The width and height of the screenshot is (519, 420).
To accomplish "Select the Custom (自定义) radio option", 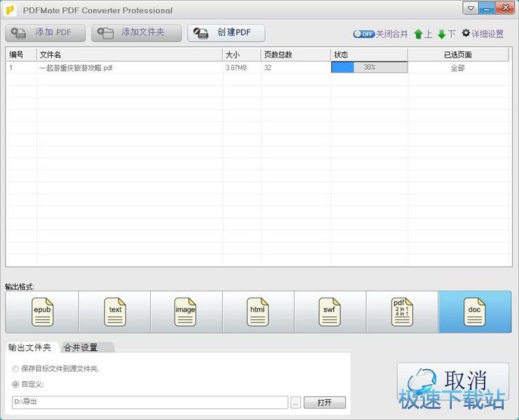I will pos(15,384).
